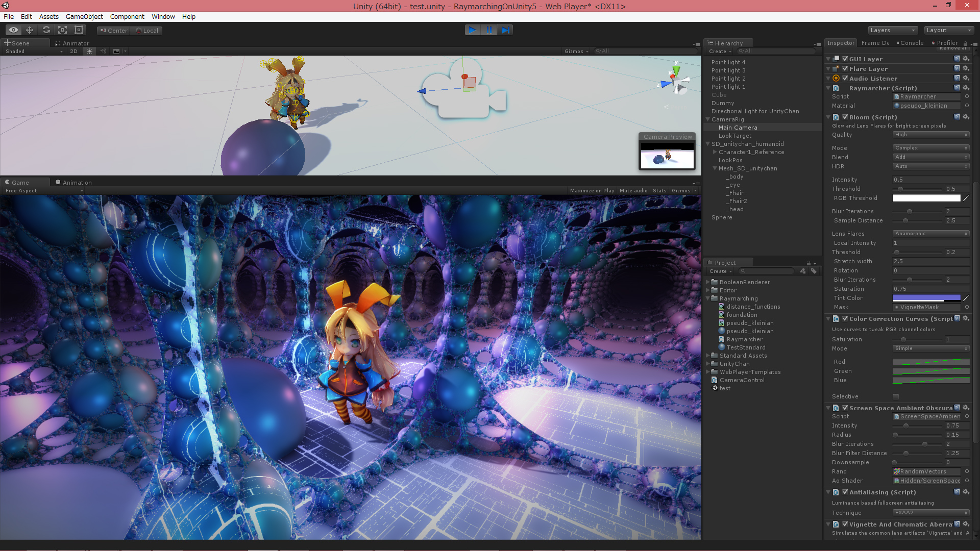The height and width of the screenshot is (551, 980).
Task: Click the Pause button
Action: click(x=488, y=30)
